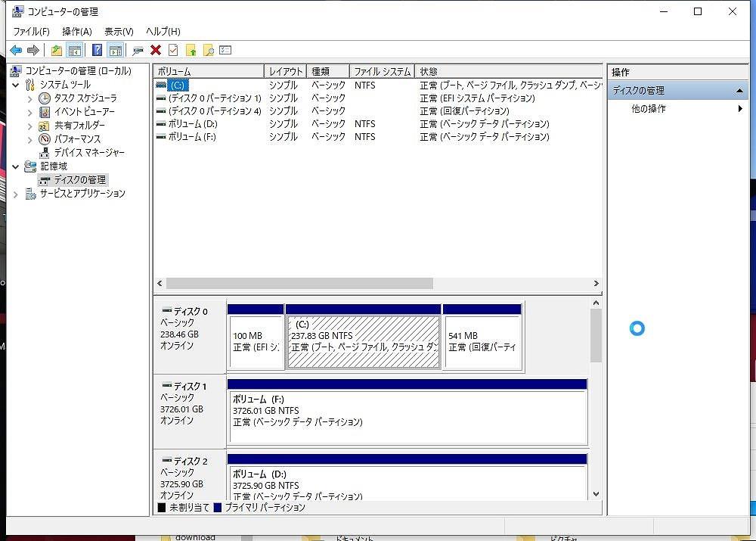Open デバイス マネージャー from the tree
The height and width of the screenshot is (541, 756).
pyautogui.click(x=89, y=153)
